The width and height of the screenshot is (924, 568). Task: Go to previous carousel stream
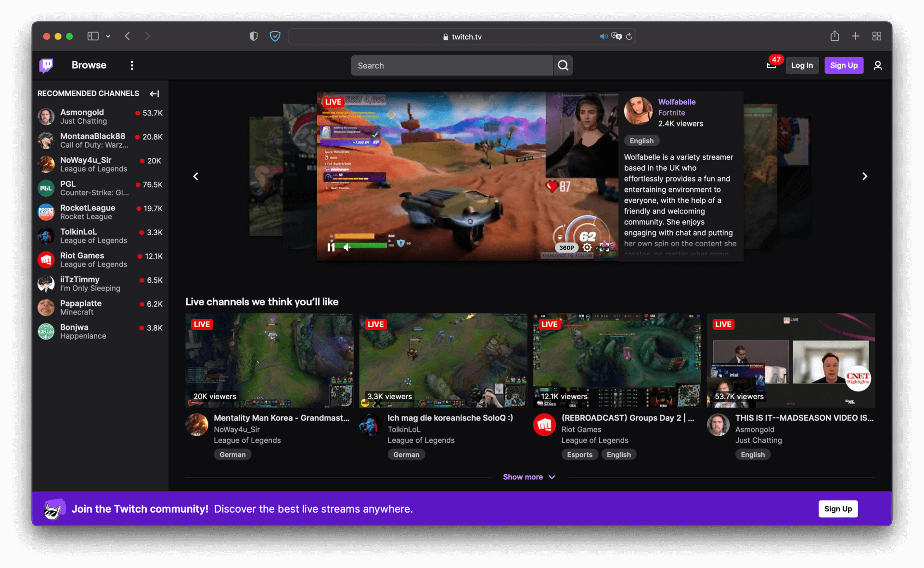(196, 177)
